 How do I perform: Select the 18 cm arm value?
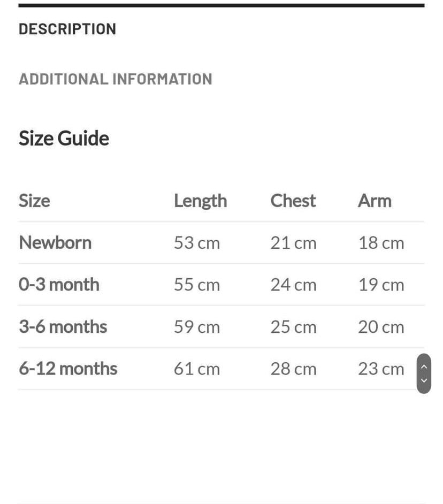[381, 243]
